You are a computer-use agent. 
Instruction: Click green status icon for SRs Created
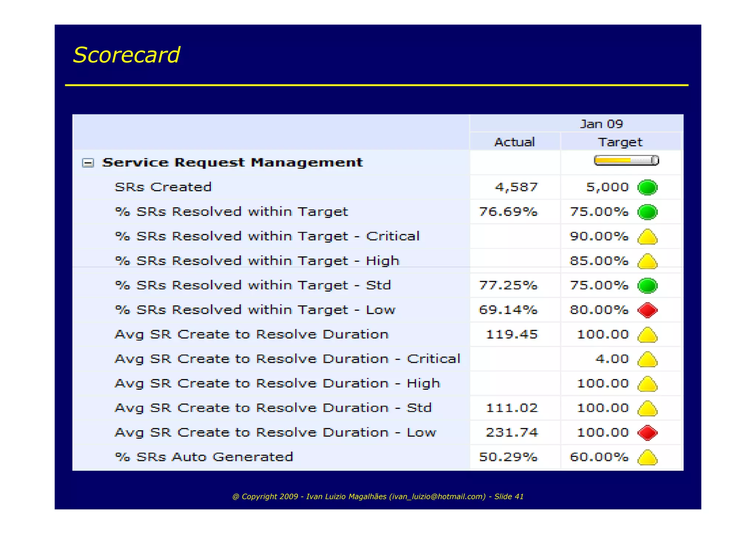(x=647, y=187)
